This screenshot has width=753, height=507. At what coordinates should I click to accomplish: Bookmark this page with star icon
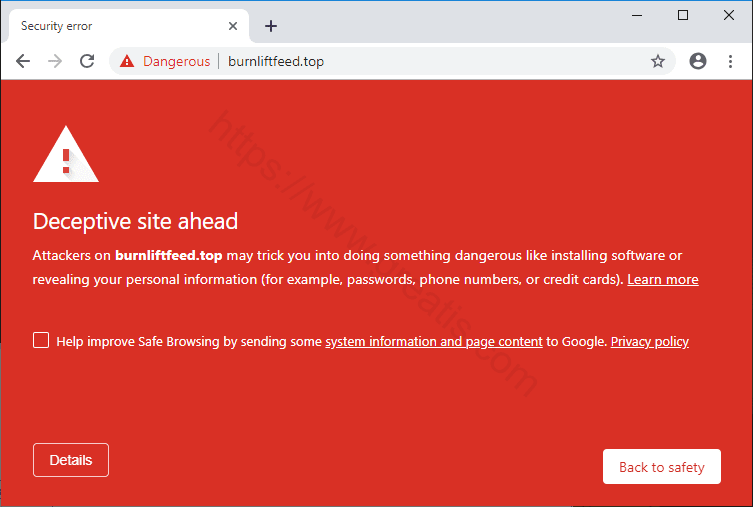(x=658, y=61)
